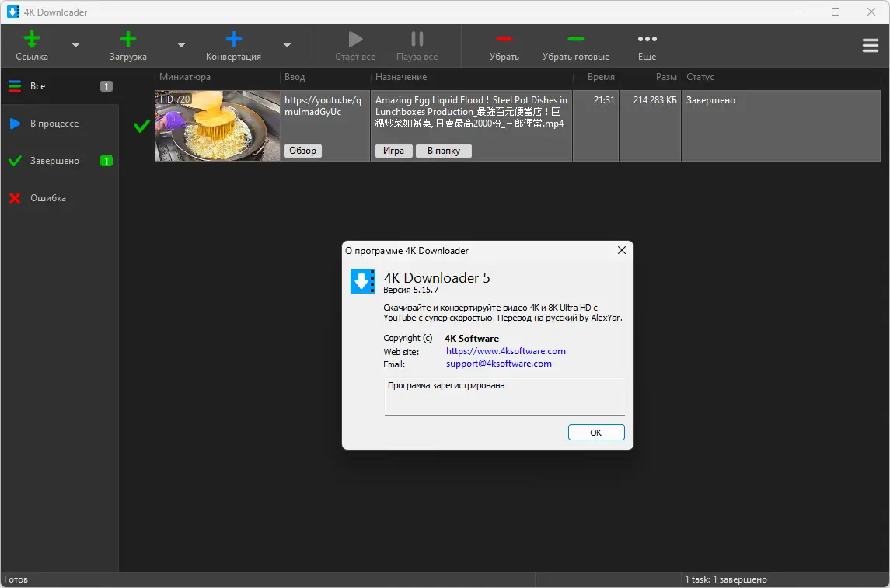Start all tasks with Старт все

(355, 46)
